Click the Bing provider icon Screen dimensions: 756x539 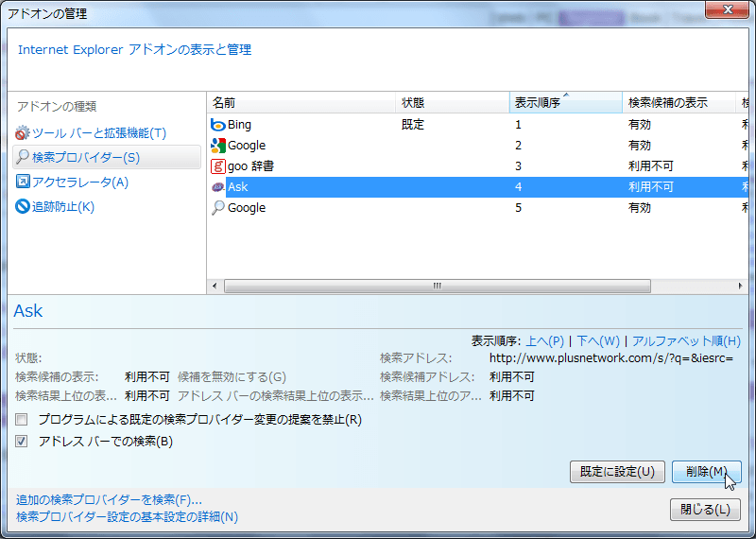tap(218, 125)
